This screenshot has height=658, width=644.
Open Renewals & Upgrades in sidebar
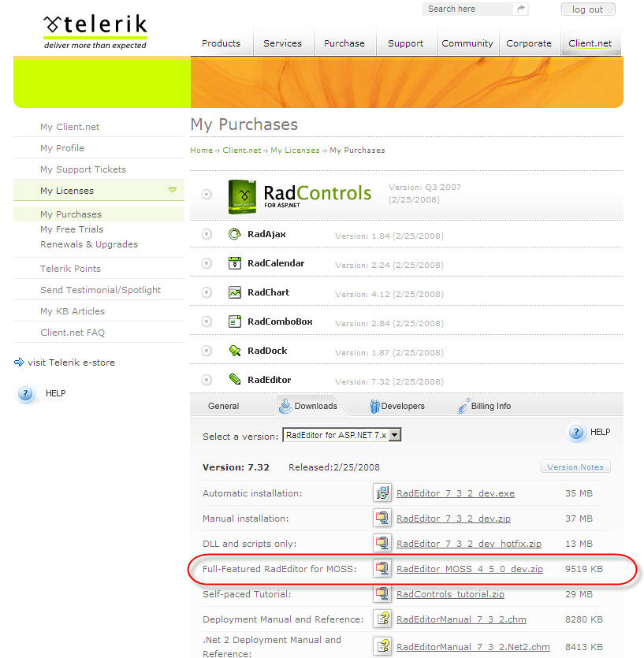89,244
